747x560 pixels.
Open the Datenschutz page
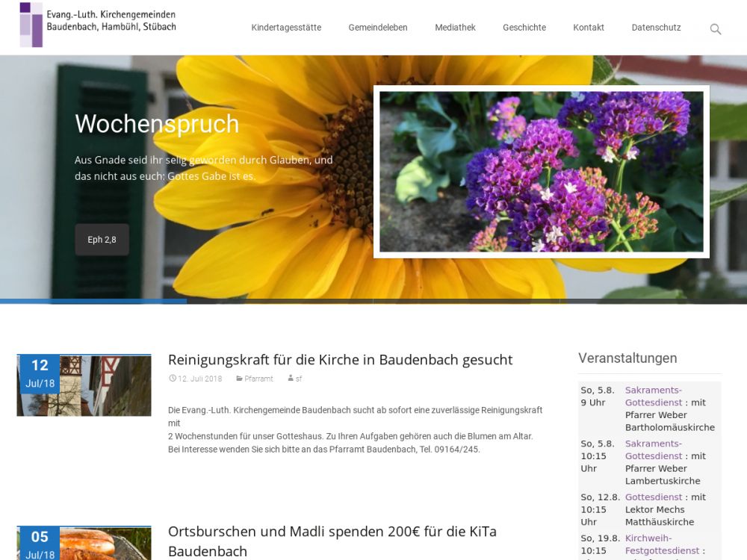[656, 28]
